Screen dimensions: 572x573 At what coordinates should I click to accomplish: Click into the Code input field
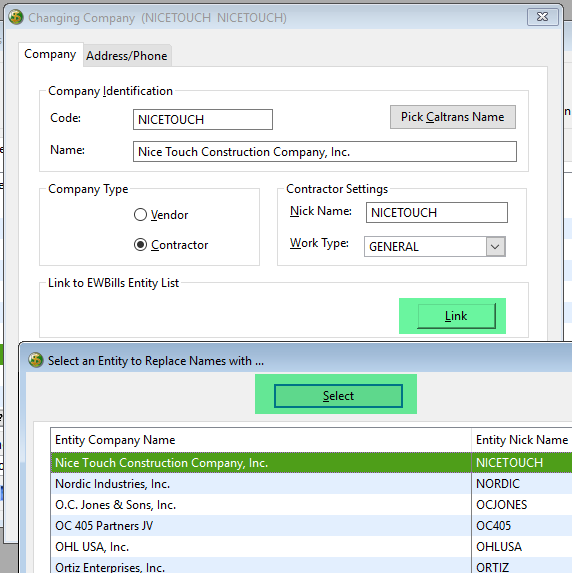tap(203, 119)
